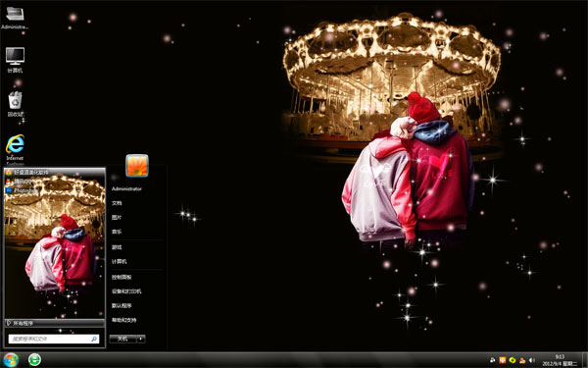
Task: Open 设备和打印机 in the Start menu
Action: point(126,291)
